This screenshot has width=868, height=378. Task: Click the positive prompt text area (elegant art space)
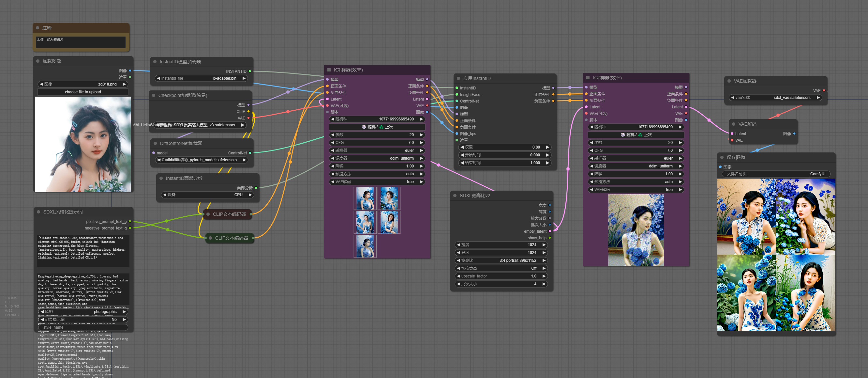point(83,251)
